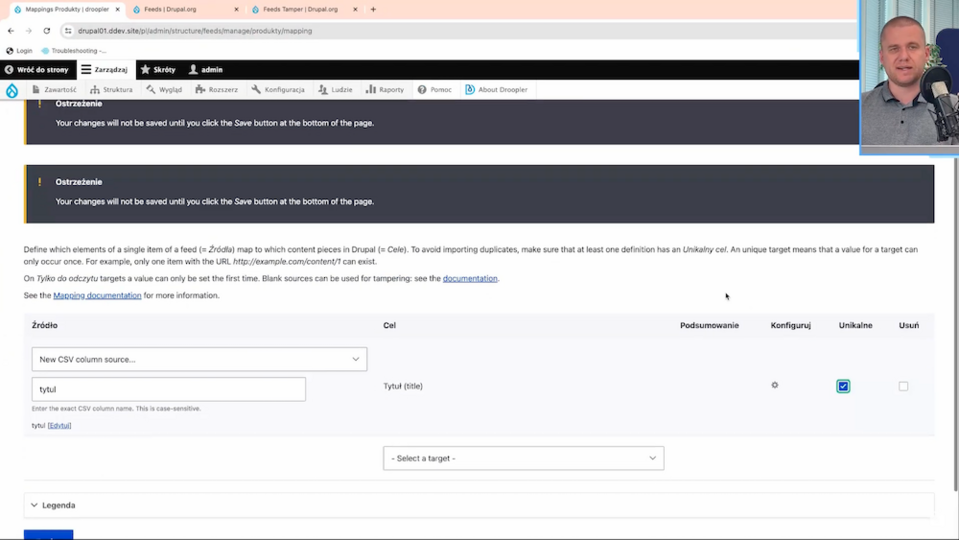Open the Login bookmark
Image resolution: width=959 pixels, height=540 pixels.
tap(19, 51)
